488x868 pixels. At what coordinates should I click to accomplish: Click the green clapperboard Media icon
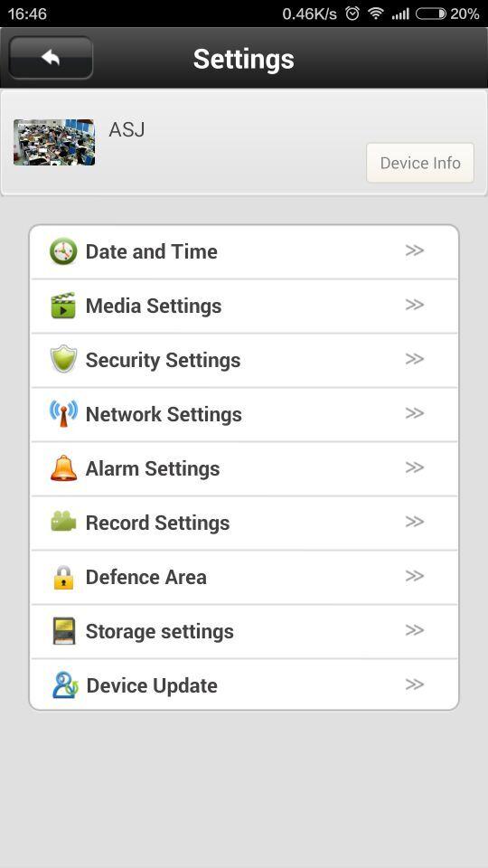[x=63, y=306]
